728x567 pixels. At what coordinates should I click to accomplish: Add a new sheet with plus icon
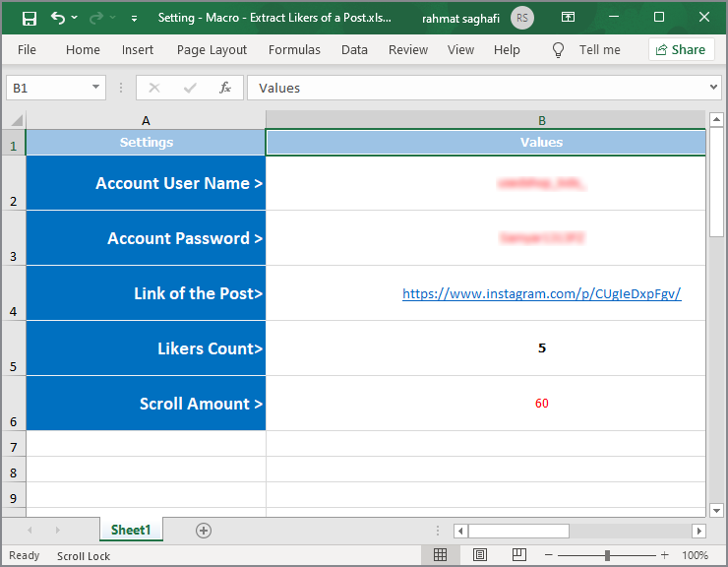(x=204, y=531)
